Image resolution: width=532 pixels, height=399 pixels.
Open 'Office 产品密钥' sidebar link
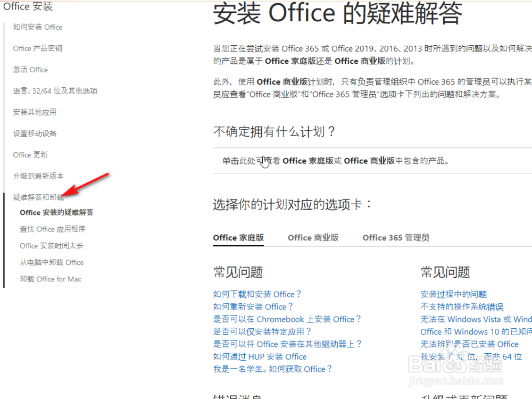tap(38, 48)
